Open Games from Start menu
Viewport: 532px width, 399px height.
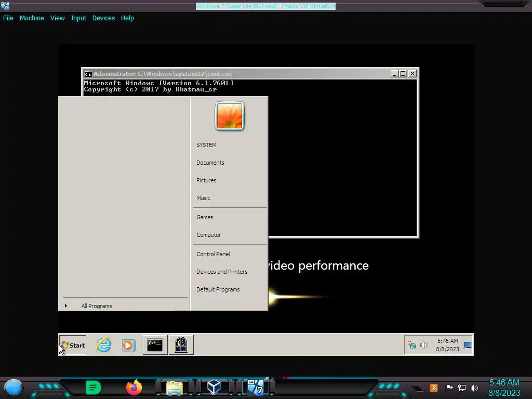(205, 217)
